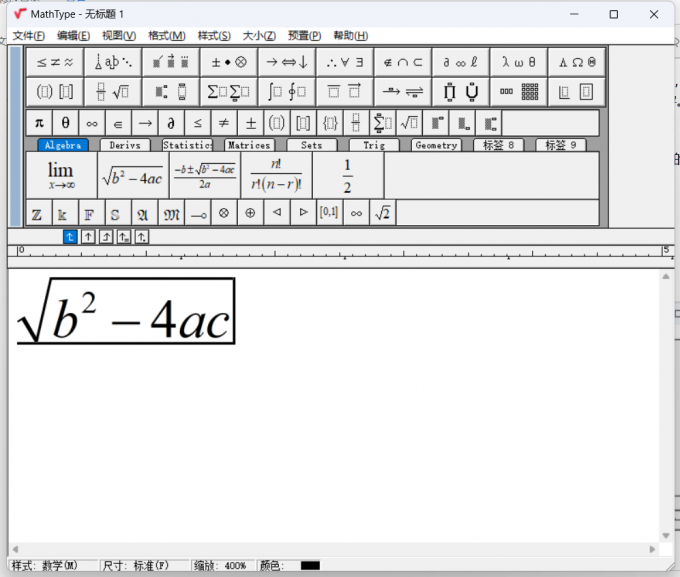The image size is (680, 577).
Task: Open the logical symbols palette (∴ ∀ ∃)
Action: click(x=345, y=62)
